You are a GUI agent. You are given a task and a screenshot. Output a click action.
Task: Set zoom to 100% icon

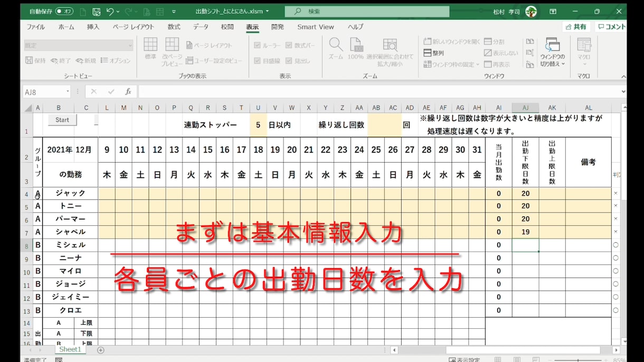[x=356, y=49]
